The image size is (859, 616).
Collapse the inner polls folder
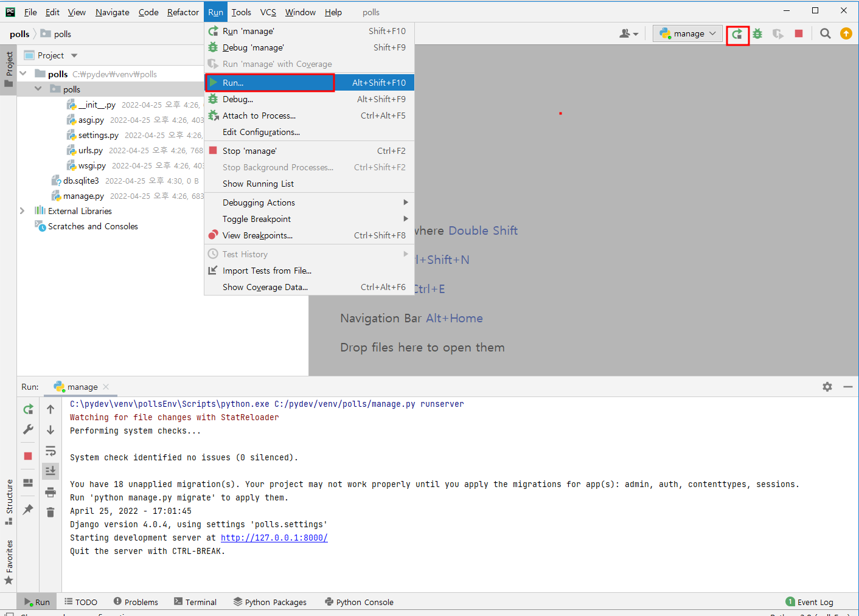coord(38,89)
